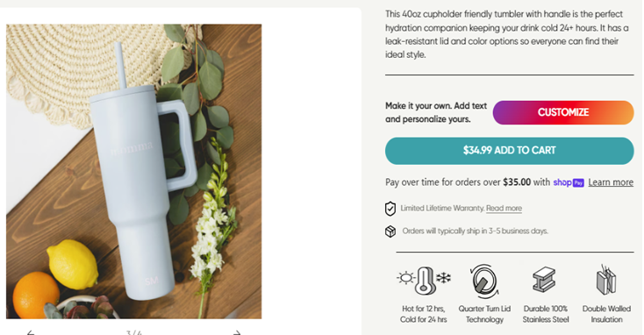Go to previous product image arrow

[31, 332]
